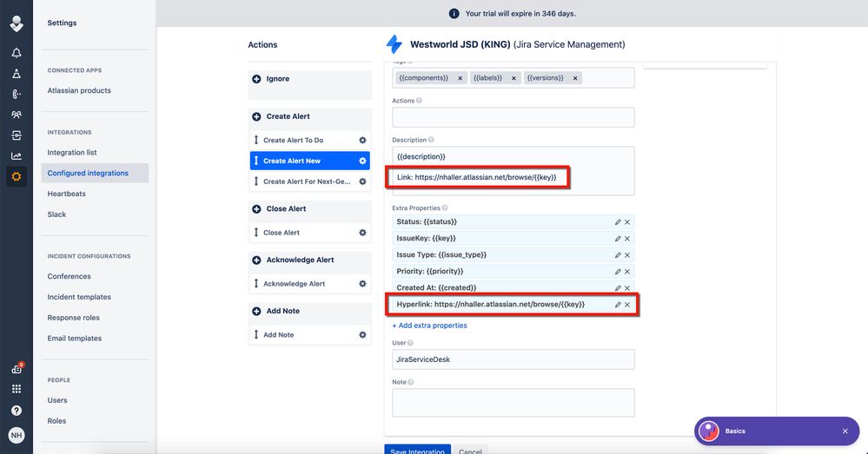Image resolution: width=868 pixels, height=454 pixels.
Task: Select Create Alert To Do action
Action: point(310,141)
